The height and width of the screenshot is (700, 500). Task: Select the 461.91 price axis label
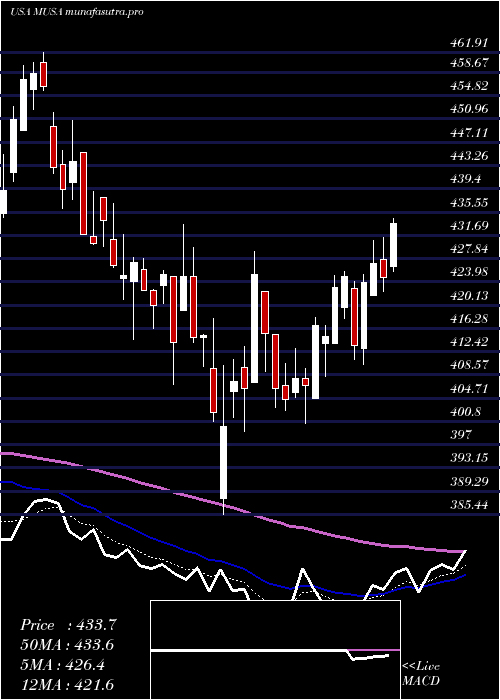467,43
